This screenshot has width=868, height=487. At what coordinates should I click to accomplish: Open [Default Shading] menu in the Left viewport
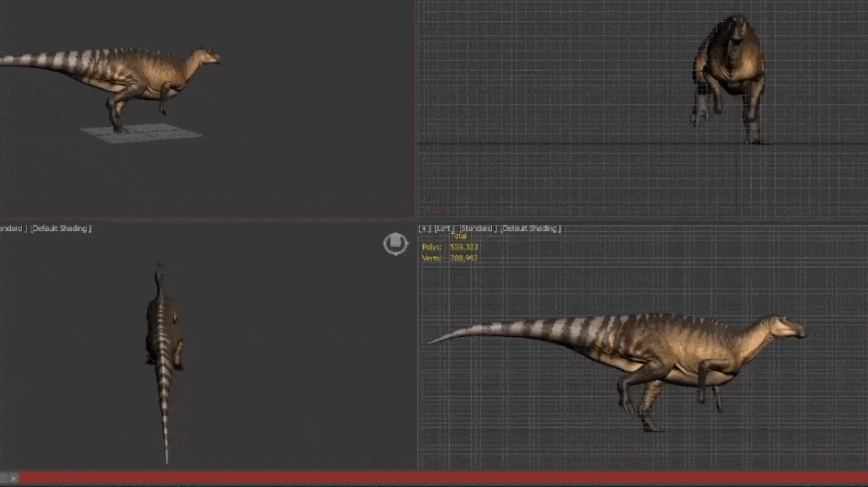[531, 228]
